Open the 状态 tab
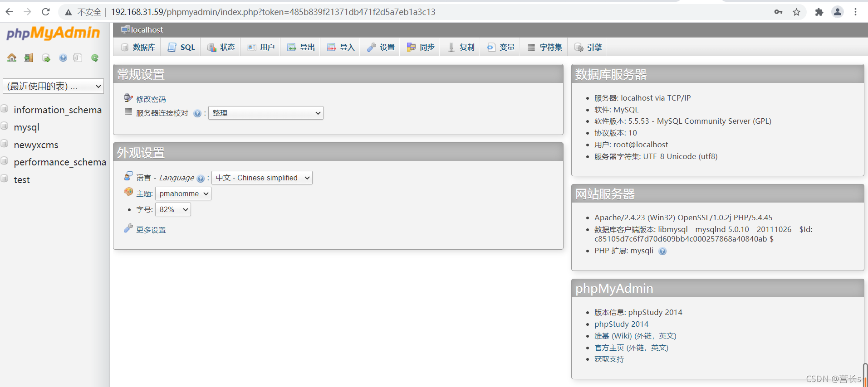Image resolution: width=868 pixels, height=387 pixels. coord(221,47)
